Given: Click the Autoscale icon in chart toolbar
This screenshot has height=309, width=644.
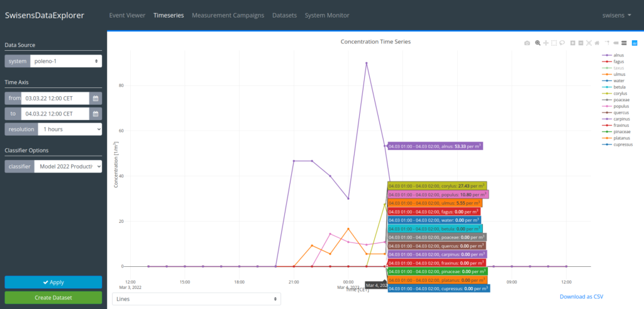Looking at the screenshot, I should (589, 43).
